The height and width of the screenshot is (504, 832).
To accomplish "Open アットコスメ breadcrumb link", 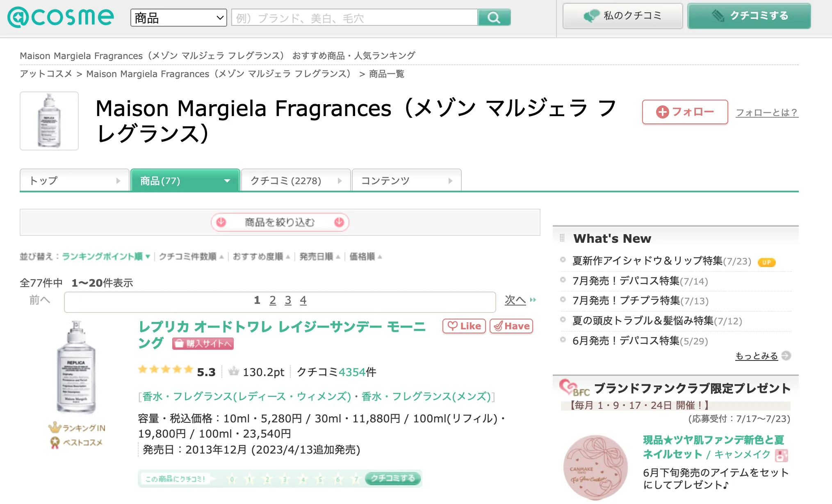I will 46,74.
